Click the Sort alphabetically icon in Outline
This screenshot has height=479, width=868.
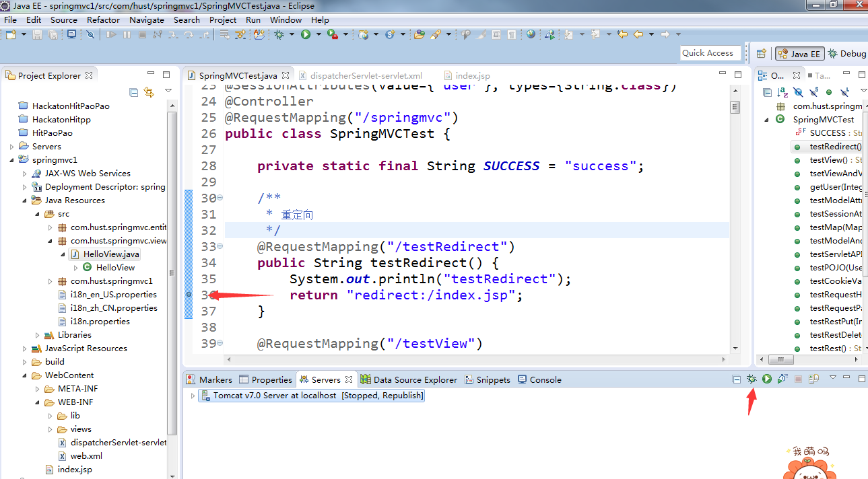(x=782, y=92)
